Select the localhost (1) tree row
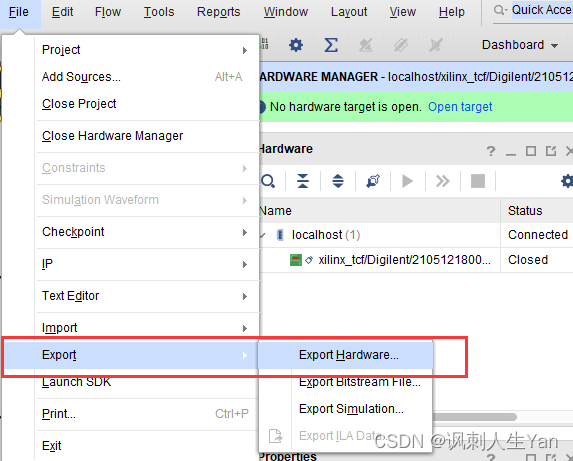The width and height of the screenshot is (573, 461). coord(415,235)
